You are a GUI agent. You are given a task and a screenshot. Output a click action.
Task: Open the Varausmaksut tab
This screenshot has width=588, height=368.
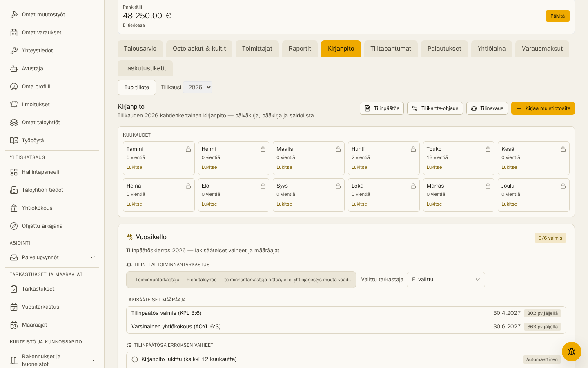pos(542,49)
